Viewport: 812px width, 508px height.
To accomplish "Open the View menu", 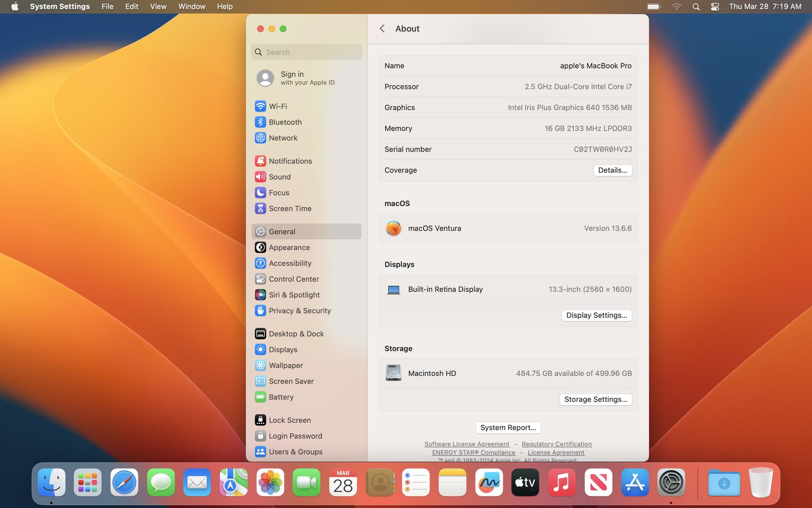I will pyautogui.click(x=158, y=7).
